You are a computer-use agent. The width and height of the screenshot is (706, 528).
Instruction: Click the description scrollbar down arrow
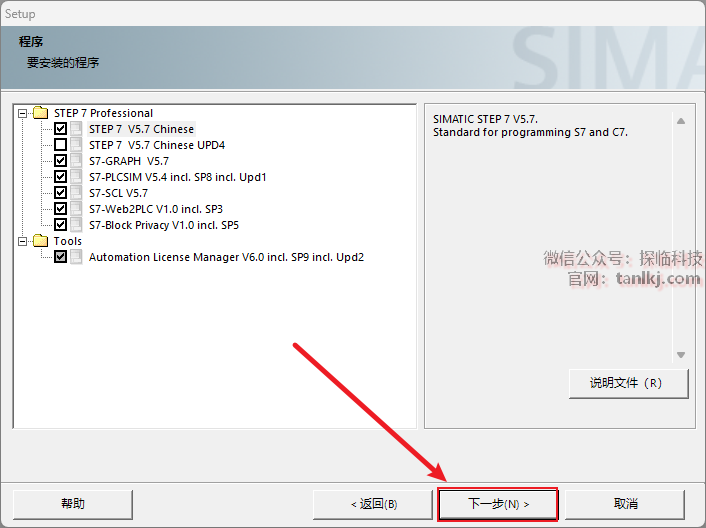point(681,355)
